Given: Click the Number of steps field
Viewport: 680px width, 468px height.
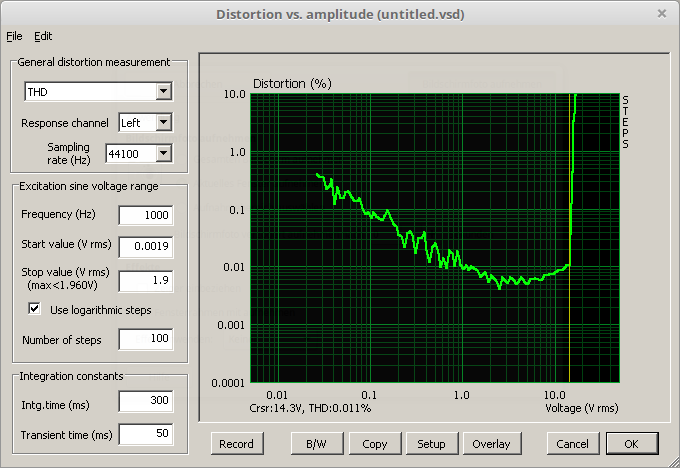Looking at the screenshot, I should tap(145, 340).
